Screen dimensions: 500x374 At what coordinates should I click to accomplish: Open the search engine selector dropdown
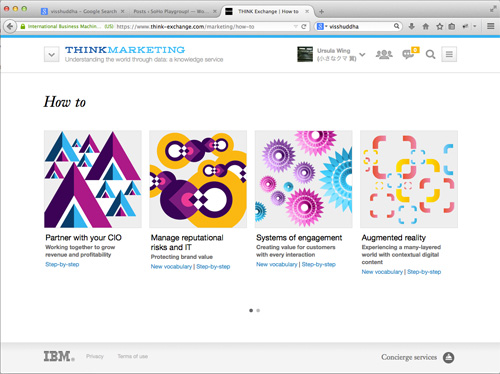pos(322,26)
